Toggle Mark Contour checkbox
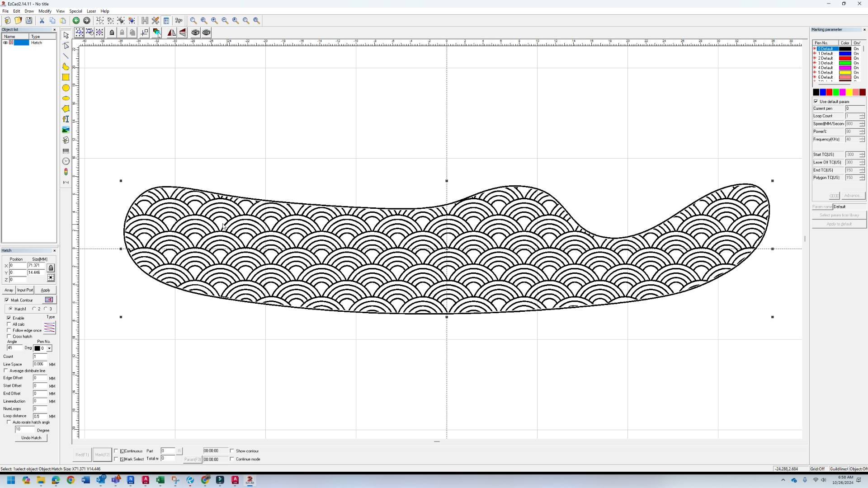The height and width of the screenshot is (488, 868). [7, 300]
